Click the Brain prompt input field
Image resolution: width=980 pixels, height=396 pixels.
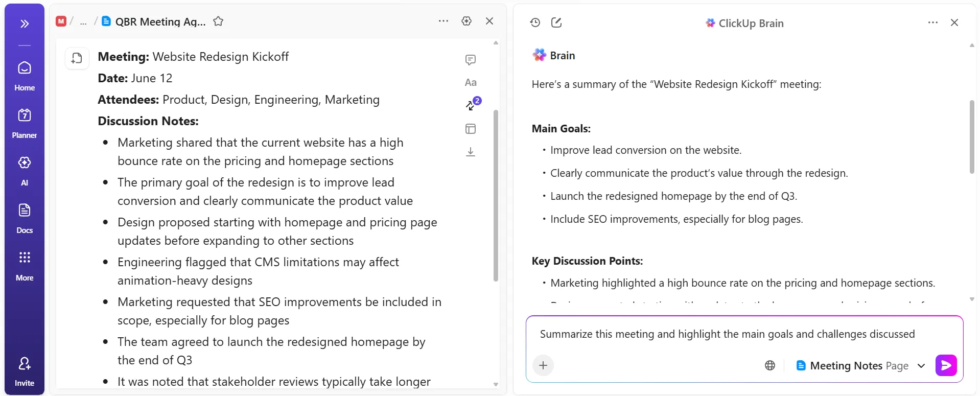[744, 334]
